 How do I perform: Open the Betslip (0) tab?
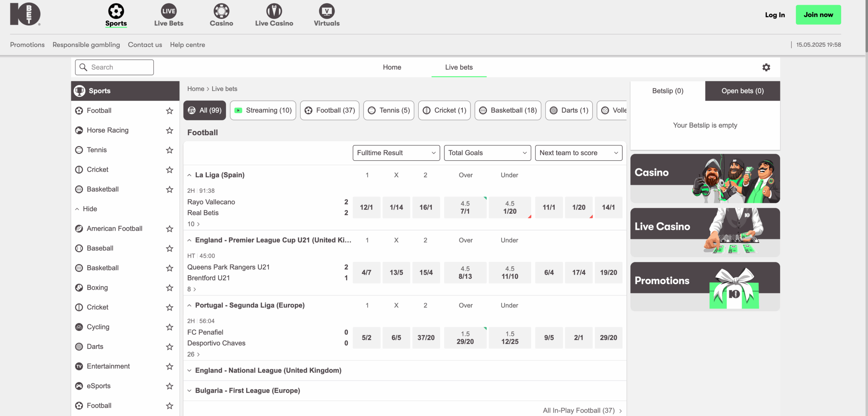click(x=668, y=91)
